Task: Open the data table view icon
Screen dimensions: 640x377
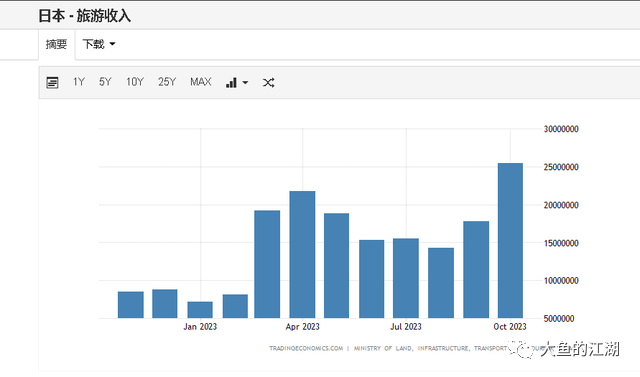Action: point(52,82)
